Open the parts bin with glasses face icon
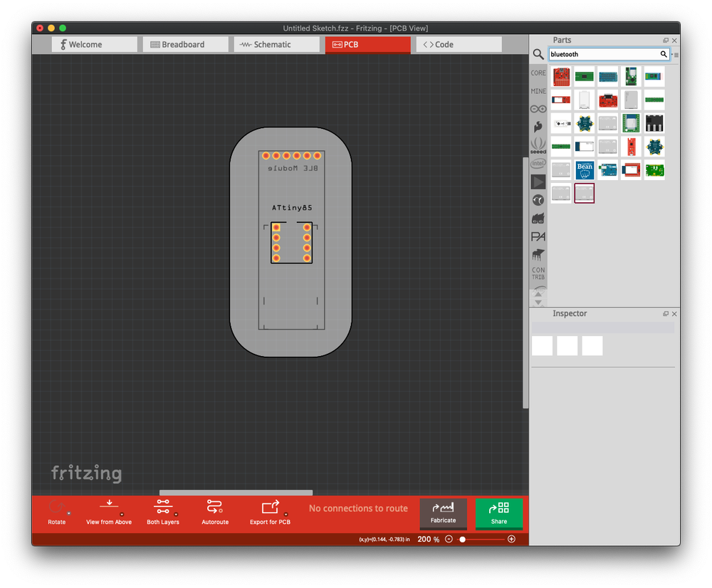Screen dimensions: 712x588 pos(538,219)
